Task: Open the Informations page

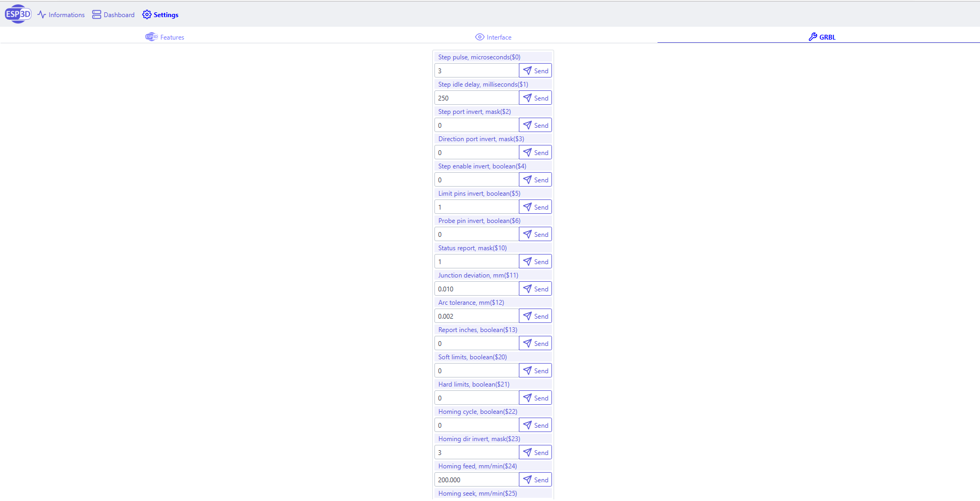Action: 61,15
